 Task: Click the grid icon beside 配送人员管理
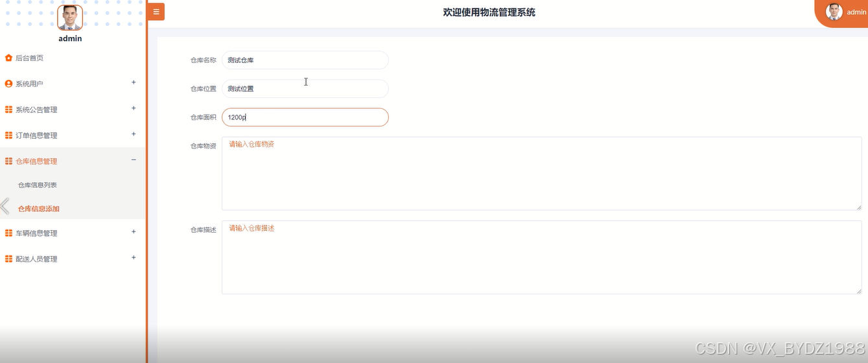(8, 259)
